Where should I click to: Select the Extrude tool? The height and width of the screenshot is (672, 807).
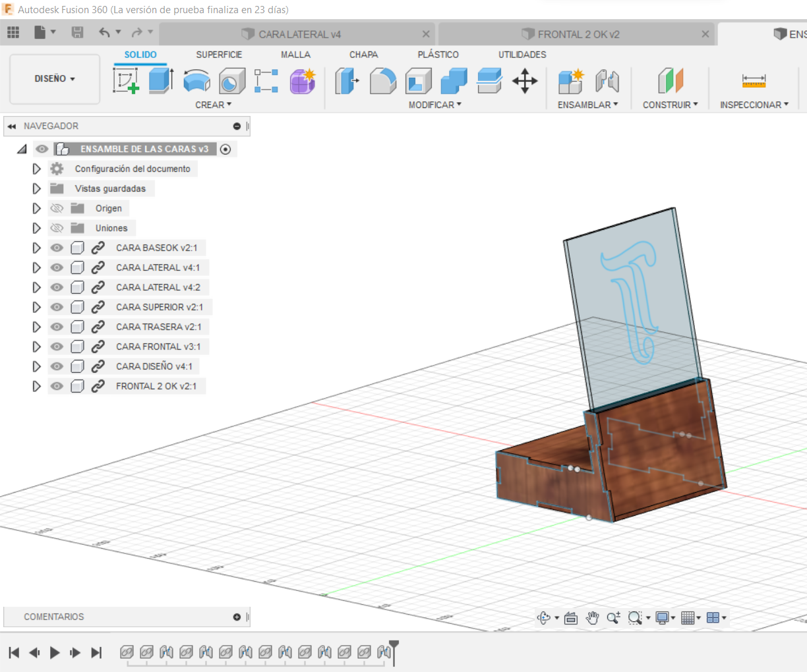pyautogui.click(x=161, y=81)
